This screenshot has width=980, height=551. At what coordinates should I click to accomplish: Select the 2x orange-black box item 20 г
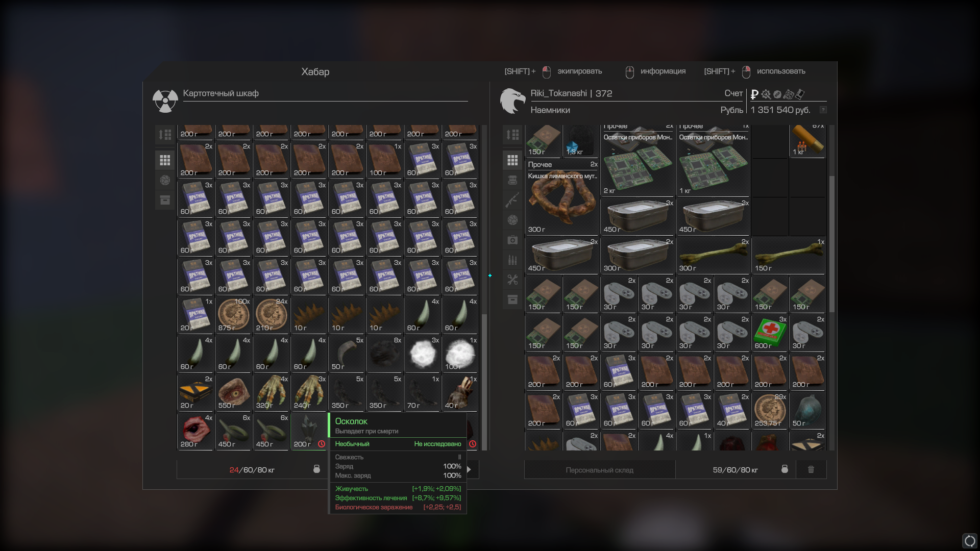(x=195, y=393)
